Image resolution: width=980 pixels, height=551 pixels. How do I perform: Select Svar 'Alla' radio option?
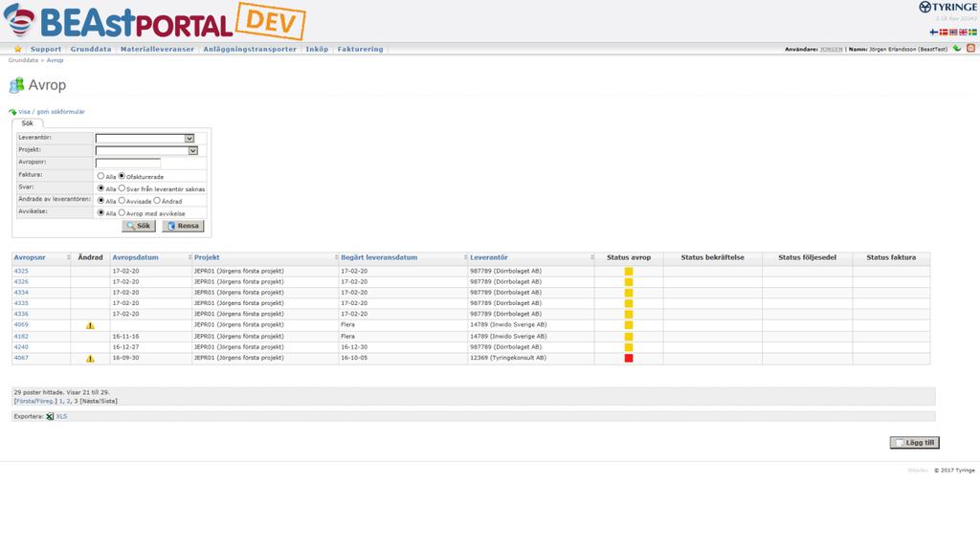click(100, 188)
